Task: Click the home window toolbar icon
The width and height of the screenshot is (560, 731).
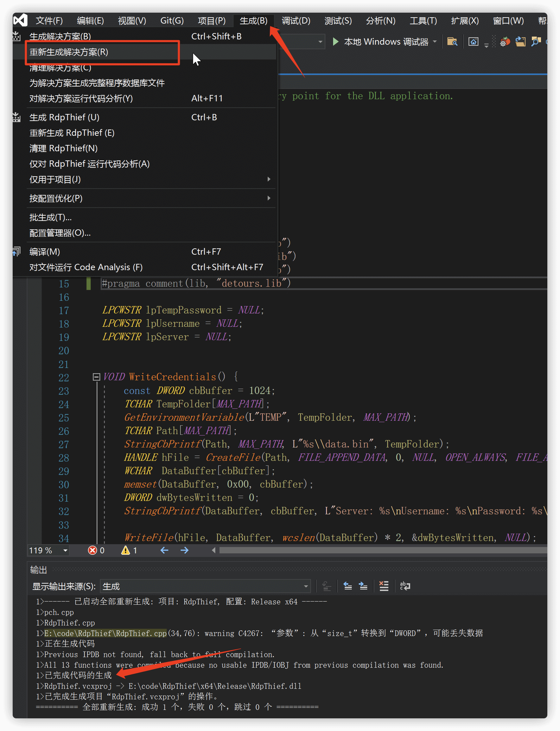Action: (473, 42)
